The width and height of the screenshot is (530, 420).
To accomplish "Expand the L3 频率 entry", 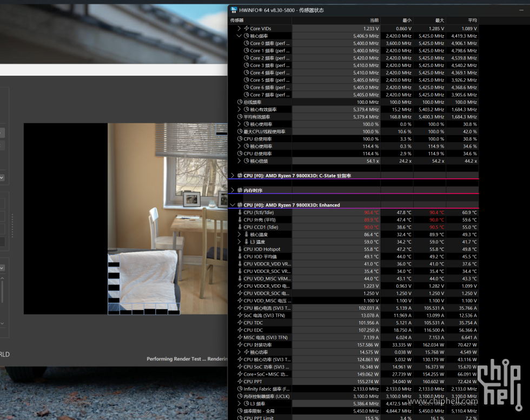I will point(239,403).
